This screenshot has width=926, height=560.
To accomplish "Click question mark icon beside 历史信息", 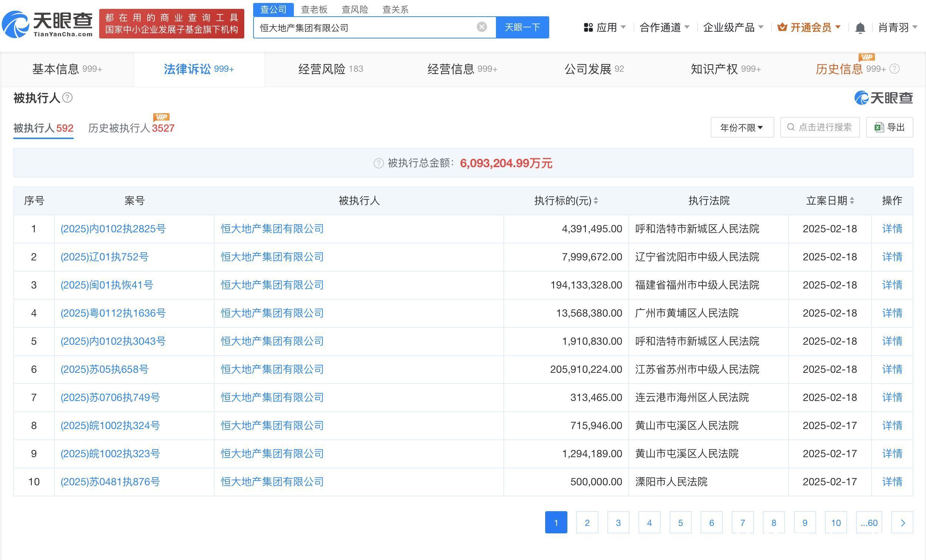I will (895, 69).
